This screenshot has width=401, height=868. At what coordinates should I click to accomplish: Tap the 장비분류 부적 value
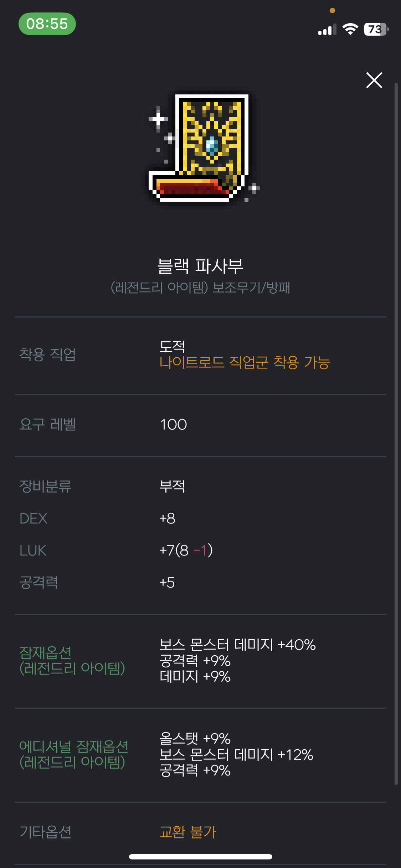[x=172, y=486]
